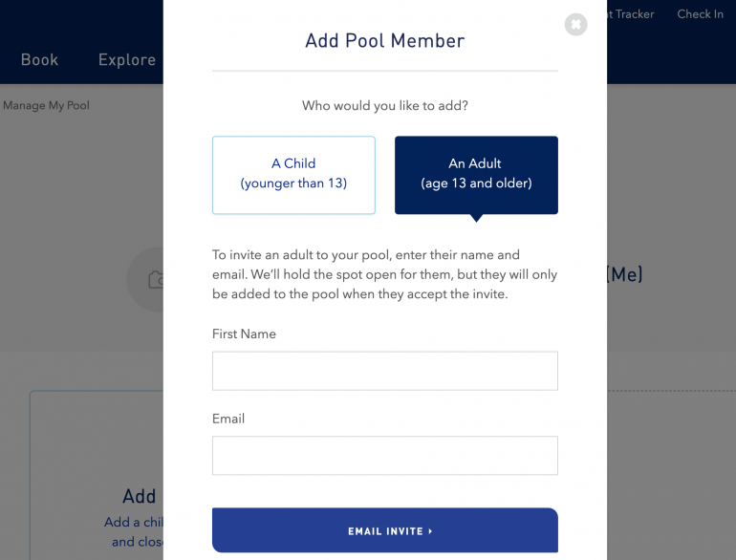Open the Flight Tracker link in header
Screen dimensions: 736x560
[631, 14]
